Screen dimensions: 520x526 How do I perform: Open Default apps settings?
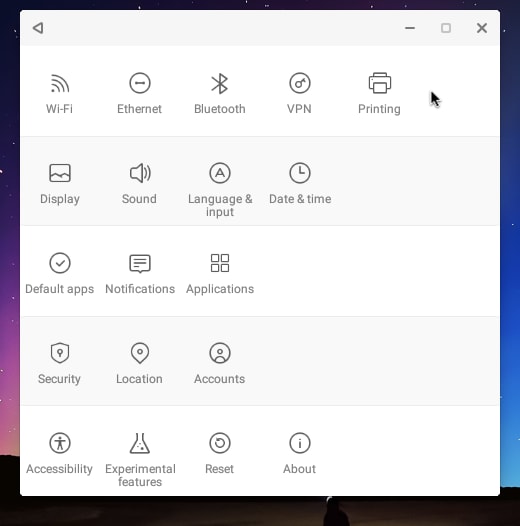(x=60, y=273)
